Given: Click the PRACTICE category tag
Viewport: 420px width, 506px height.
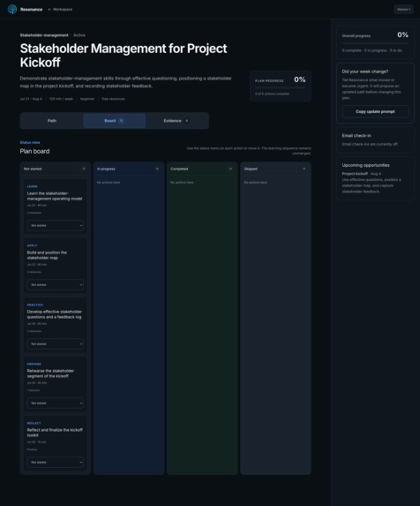Looking at the screenshot, I should 34,305.
